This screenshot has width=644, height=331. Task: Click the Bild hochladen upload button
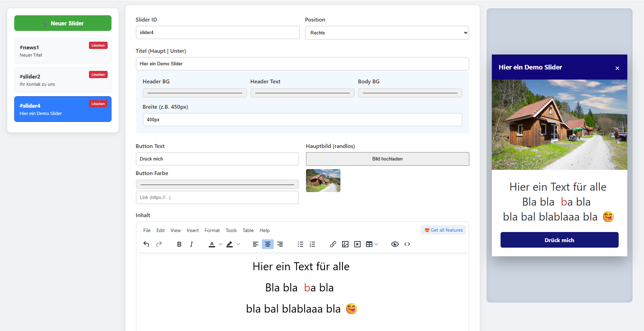pyautogui.click(x=387, y=159)
